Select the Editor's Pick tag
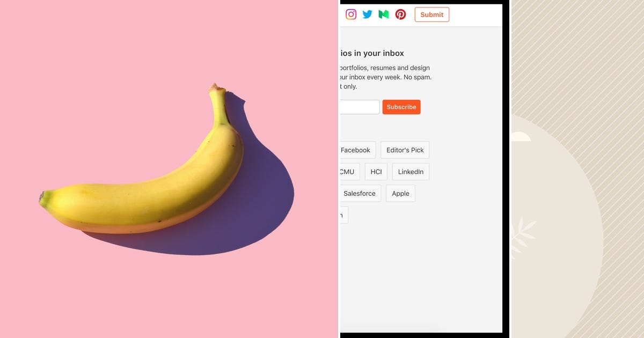This screenshot has width=644, height=338. 405,150
